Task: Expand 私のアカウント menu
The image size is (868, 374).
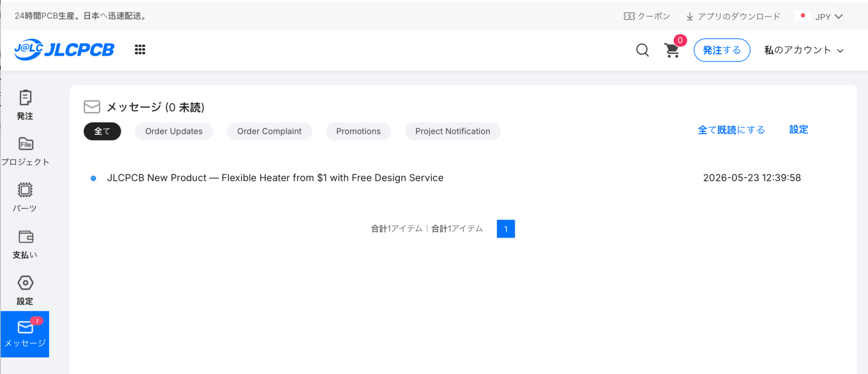Action: point(804,50)
